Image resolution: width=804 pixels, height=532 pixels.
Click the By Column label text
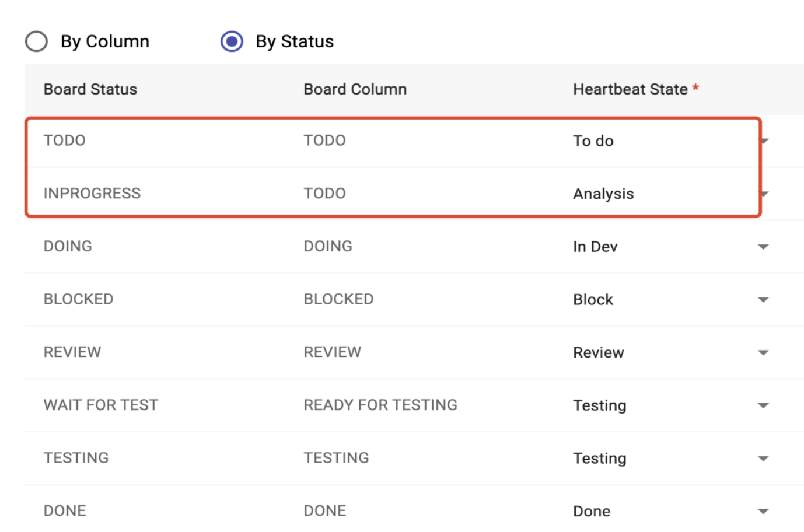[x=105, y=41]
